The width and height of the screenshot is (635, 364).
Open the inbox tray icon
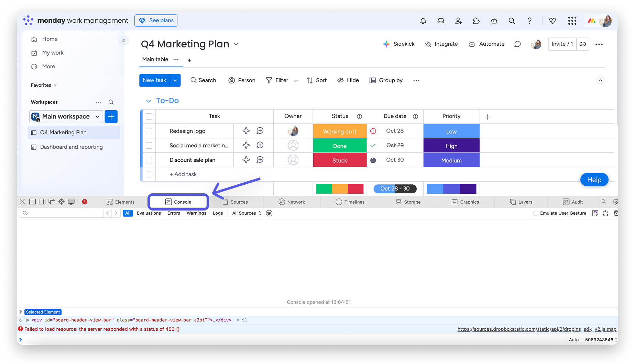click(x=441, y=21)
